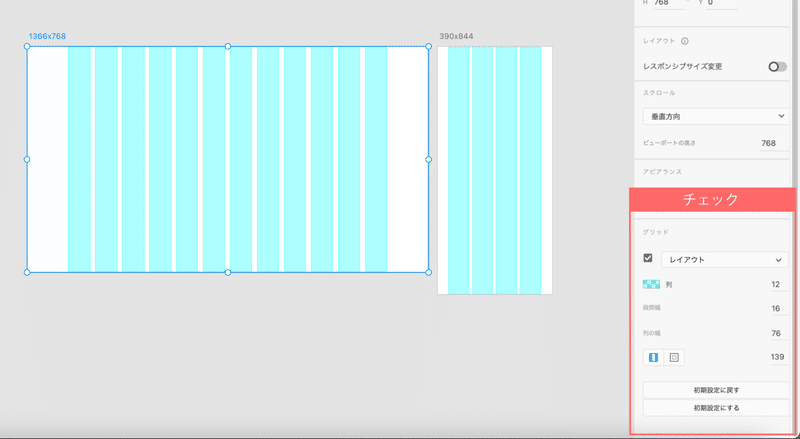Click the layout info icon beside レイアウト

click(685, 41)
